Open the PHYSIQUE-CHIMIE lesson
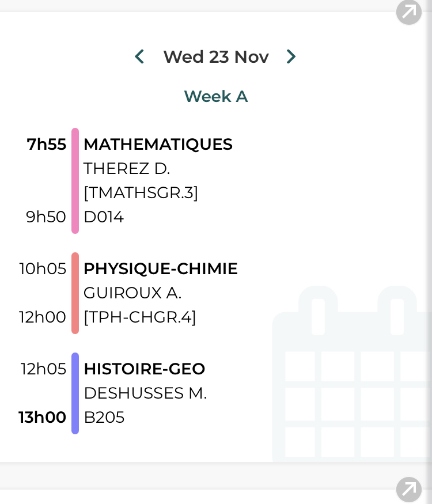 point(160,269)
